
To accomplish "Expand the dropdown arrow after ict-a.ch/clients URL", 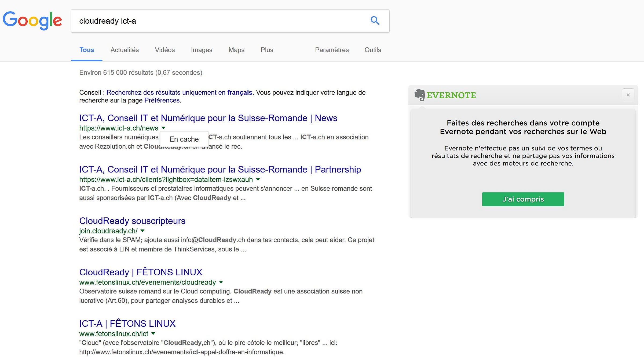I will [x=258, y=179].
